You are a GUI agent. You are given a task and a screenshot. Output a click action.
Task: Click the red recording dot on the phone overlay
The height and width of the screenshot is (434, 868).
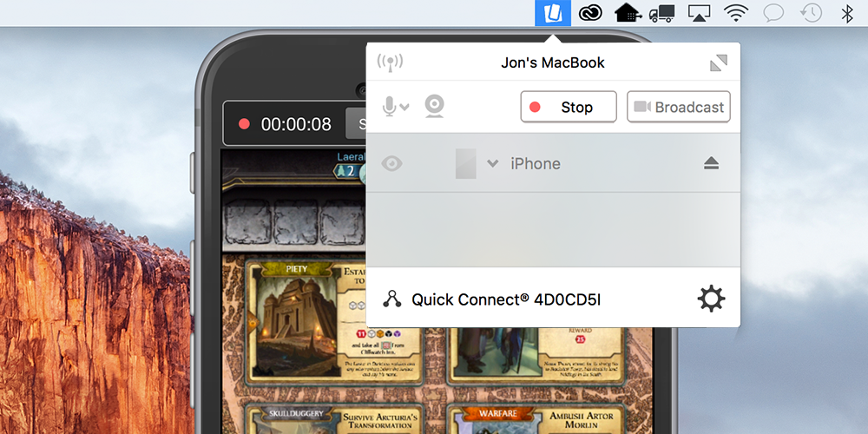tap(244, 124)
